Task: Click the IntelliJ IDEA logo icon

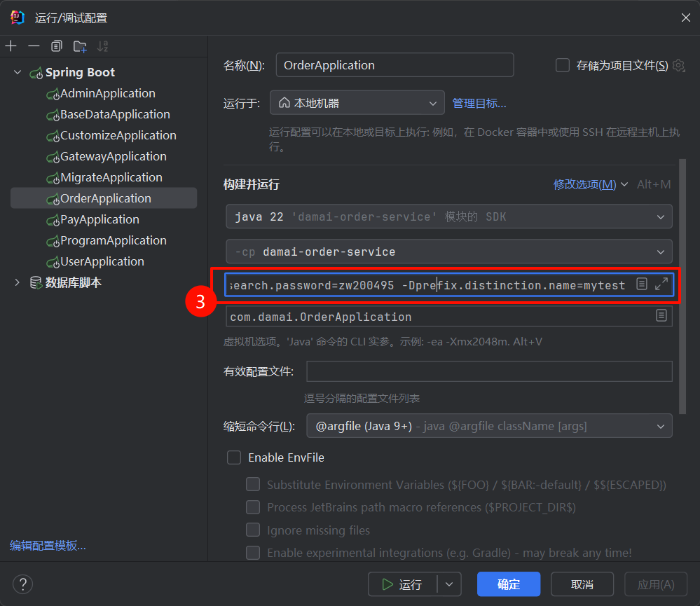Action: (18, 18)
